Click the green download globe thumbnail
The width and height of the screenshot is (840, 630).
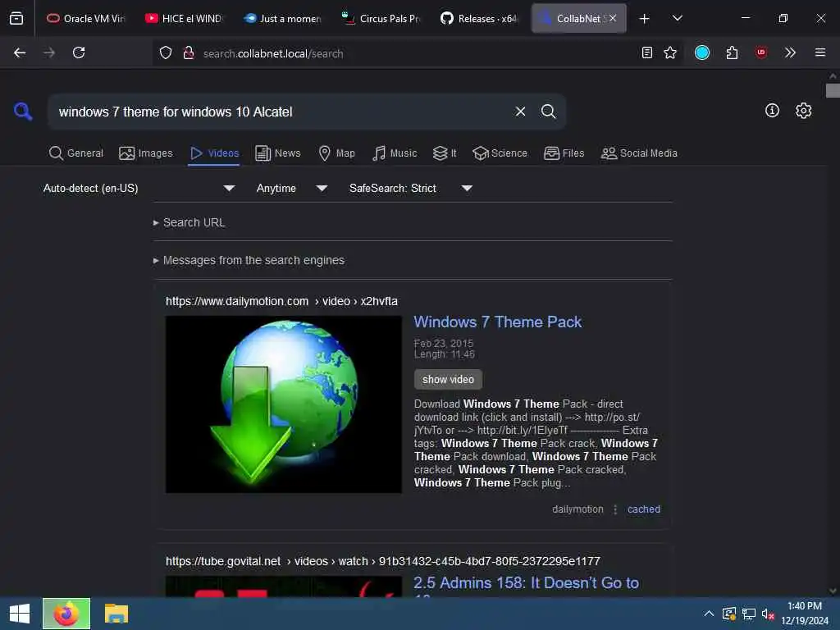tap(283, 404)
